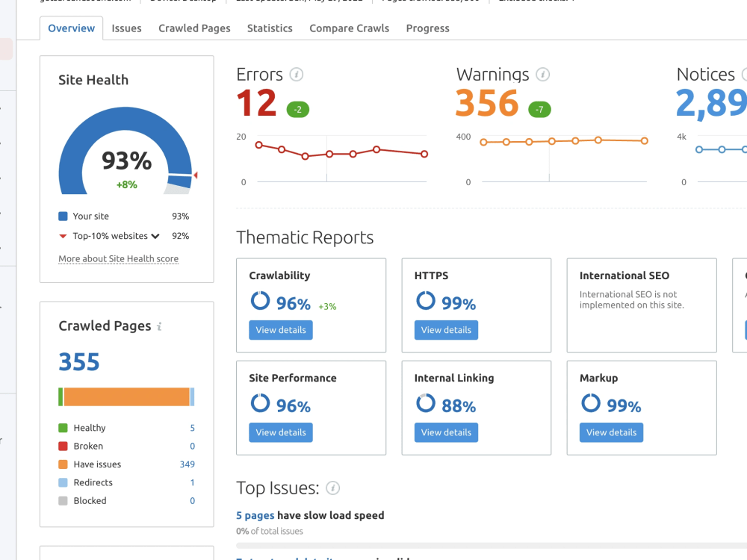Open the Crawled Pages tab
Image resolution: width=747 pixels, height=560 pixels.
(x=194, y=28)
